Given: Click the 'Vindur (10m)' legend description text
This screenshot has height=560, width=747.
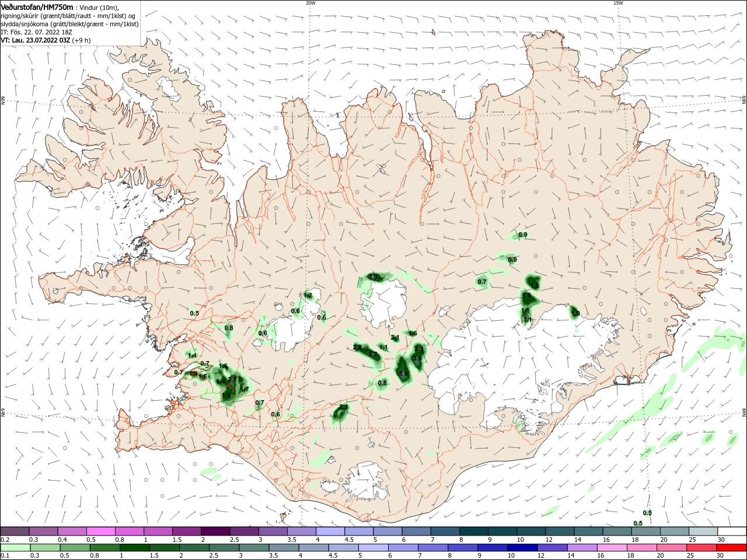Looking at the screenshot, I should (x=99, y=7).
